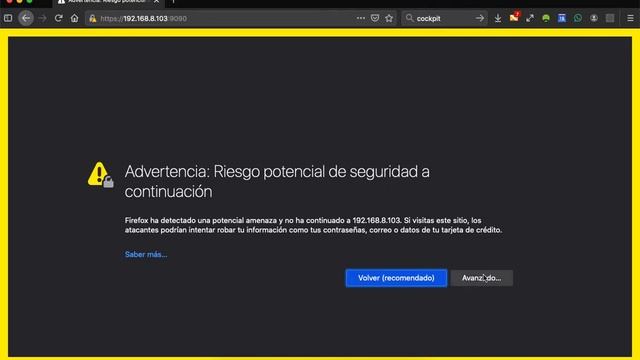The height and width of the screenshot is (360, 640).
Task: Open the Firefox hamburger menu
Action: click(630, 18)
